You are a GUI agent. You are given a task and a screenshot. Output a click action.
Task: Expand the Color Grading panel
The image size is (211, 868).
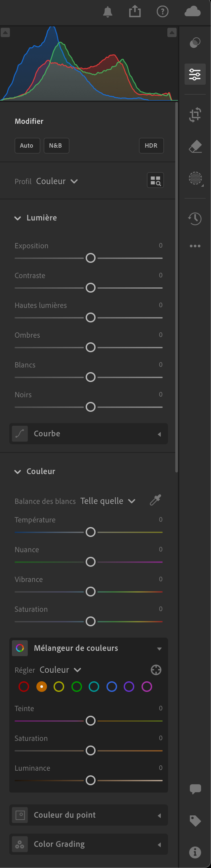(x=89, y=844)
